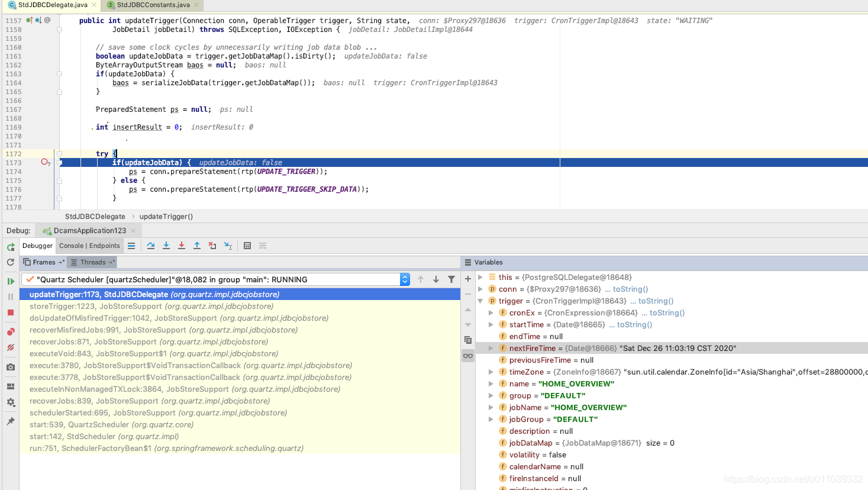868x490 pixels.
Task: Collapse the 'trigger' variable node
Action: tap(480, 301)
